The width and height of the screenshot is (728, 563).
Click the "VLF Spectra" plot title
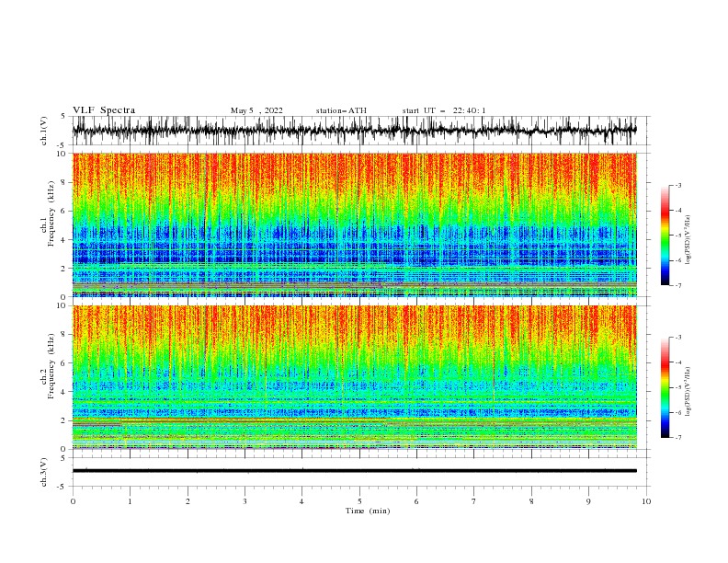click(x=104, y=110)
